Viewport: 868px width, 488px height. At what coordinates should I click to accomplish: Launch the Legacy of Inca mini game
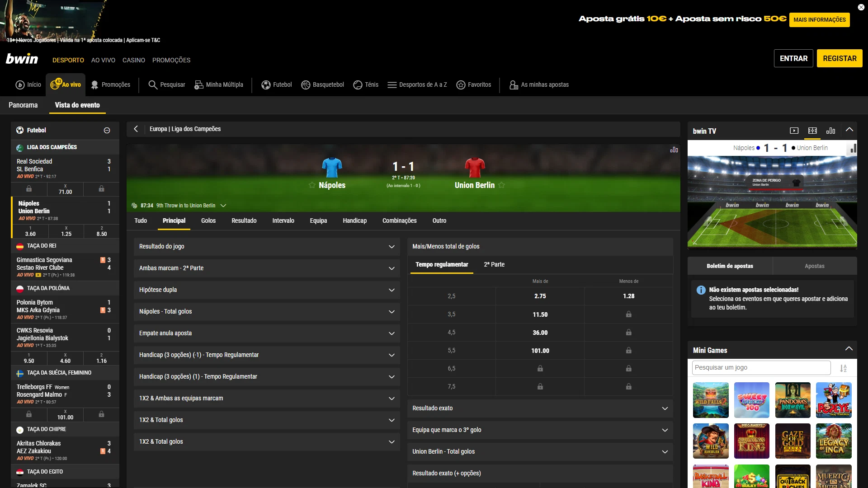coord(834,441)
